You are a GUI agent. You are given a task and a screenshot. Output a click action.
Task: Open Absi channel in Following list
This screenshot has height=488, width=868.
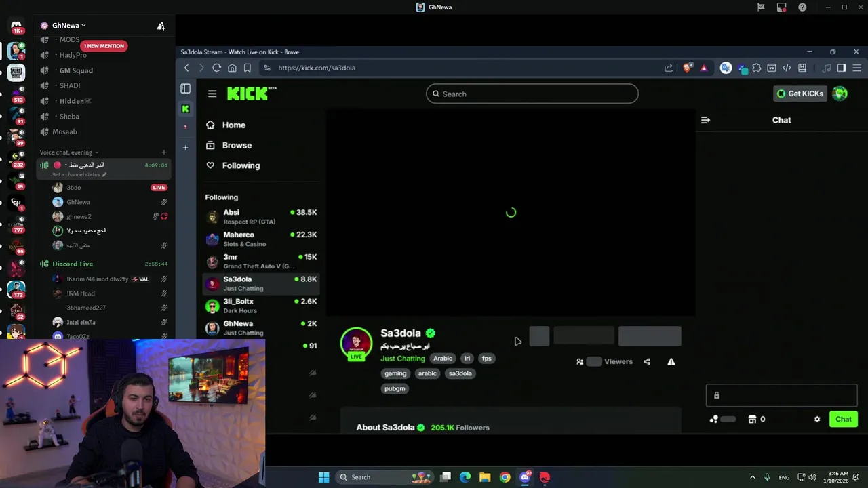pyautogui.click(x=261, y=217)
